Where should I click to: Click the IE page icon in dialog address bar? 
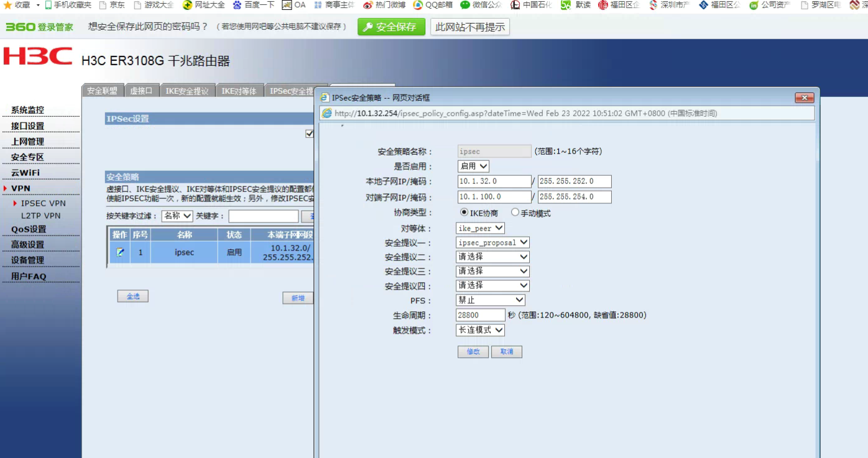click(327, 113)
